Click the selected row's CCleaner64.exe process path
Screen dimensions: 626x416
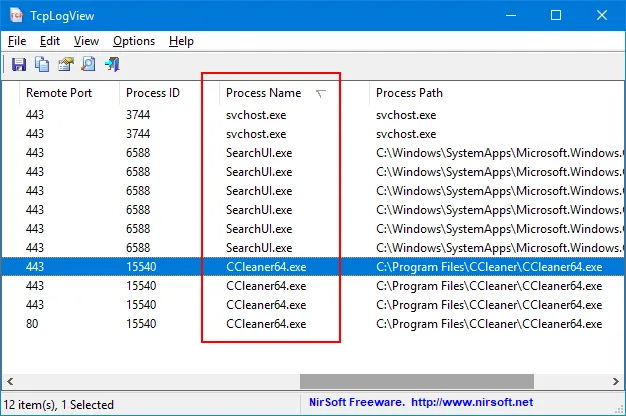tap(489, 267)
